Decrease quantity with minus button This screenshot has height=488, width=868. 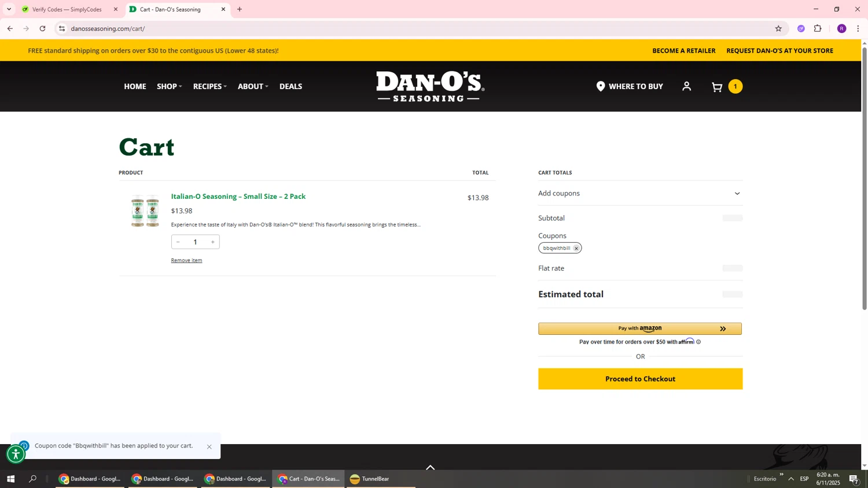coord(178,242)
